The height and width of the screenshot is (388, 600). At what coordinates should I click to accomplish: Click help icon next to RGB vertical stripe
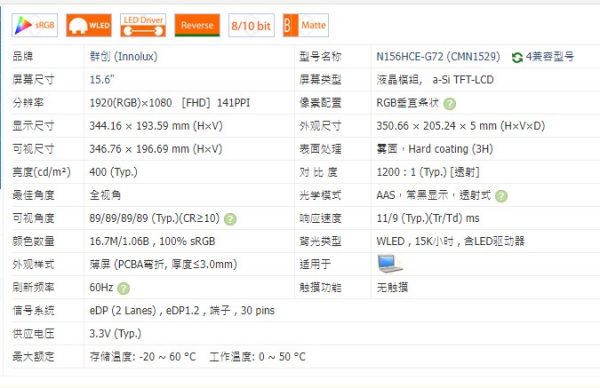[450, 104]
